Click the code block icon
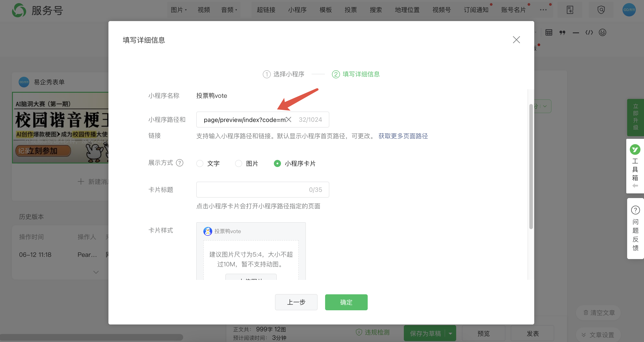 (x=589, y=33)
